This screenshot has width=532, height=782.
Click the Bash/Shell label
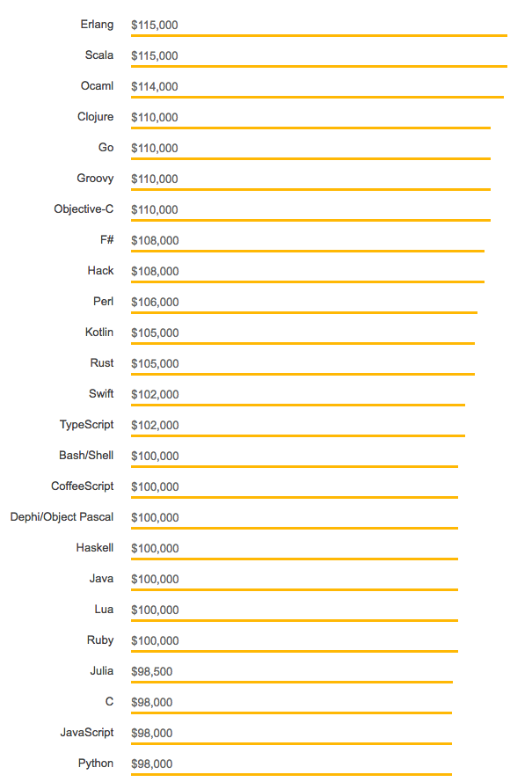86,456
